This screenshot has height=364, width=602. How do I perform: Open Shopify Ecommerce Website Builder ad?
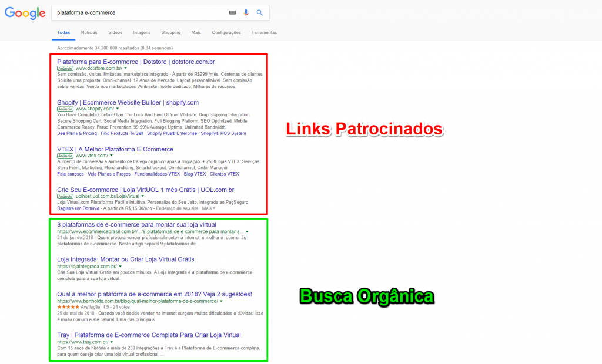click(x=128, y=102)
